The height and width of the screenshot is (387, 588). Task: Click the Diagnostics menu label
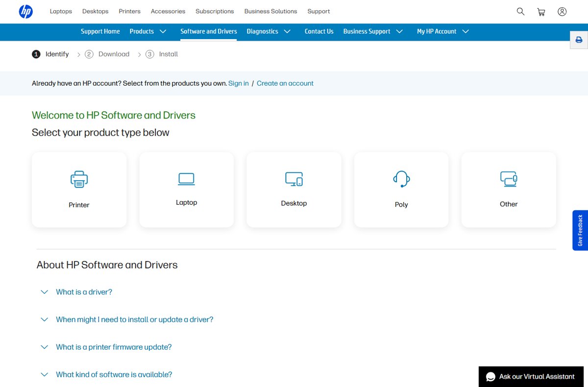[x=263, y=31]
